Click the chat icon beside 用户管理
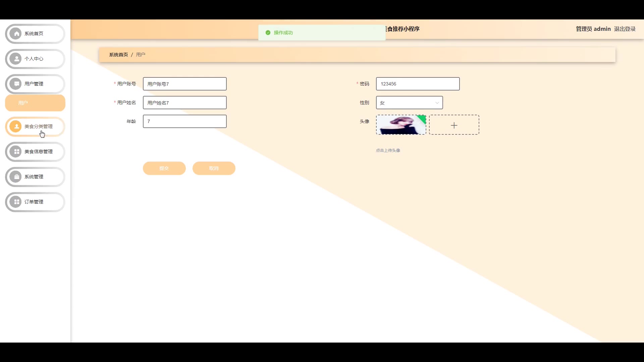This screenshot has width=644, height=362. coord(16,84)
